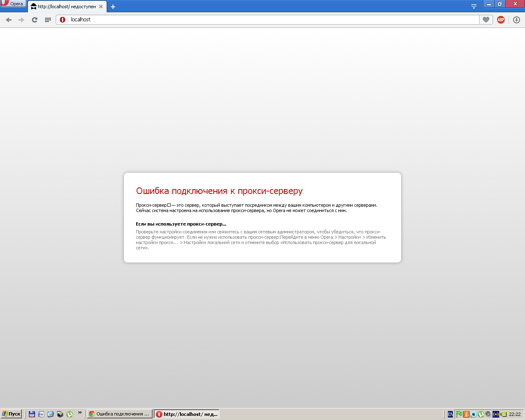
Task: Click the Java icon in system tray
Action: tap(466, 414)
